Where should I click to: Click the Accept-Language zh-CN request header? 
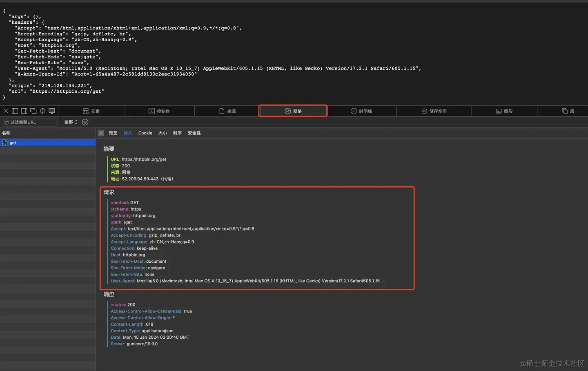152,242
